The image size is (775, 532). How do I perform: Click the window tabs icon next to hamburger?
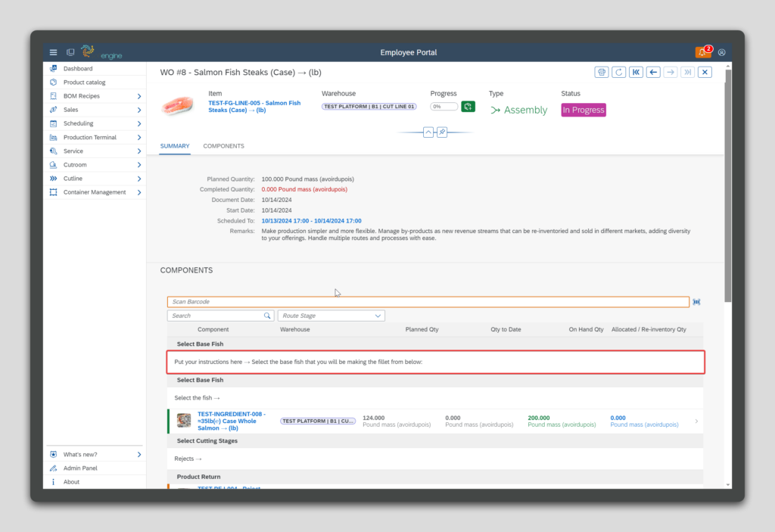point(70,52)
